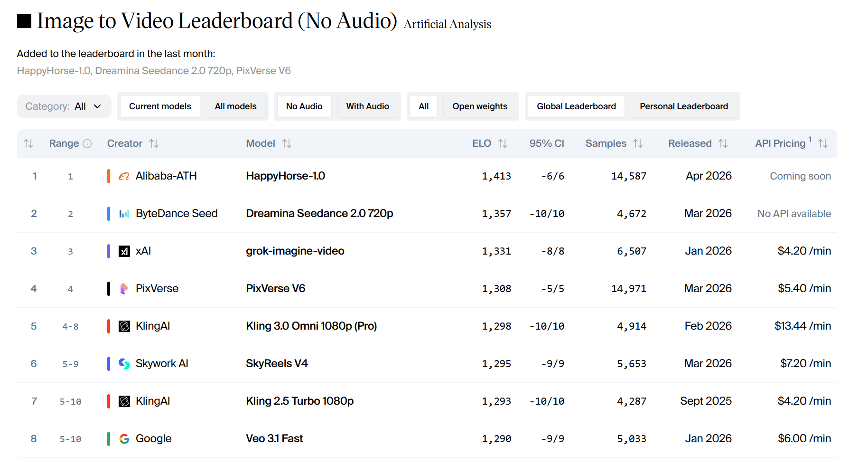Click the Skywork AI logo icon
This screenshot has height=465, width=868.
[124, 364]
